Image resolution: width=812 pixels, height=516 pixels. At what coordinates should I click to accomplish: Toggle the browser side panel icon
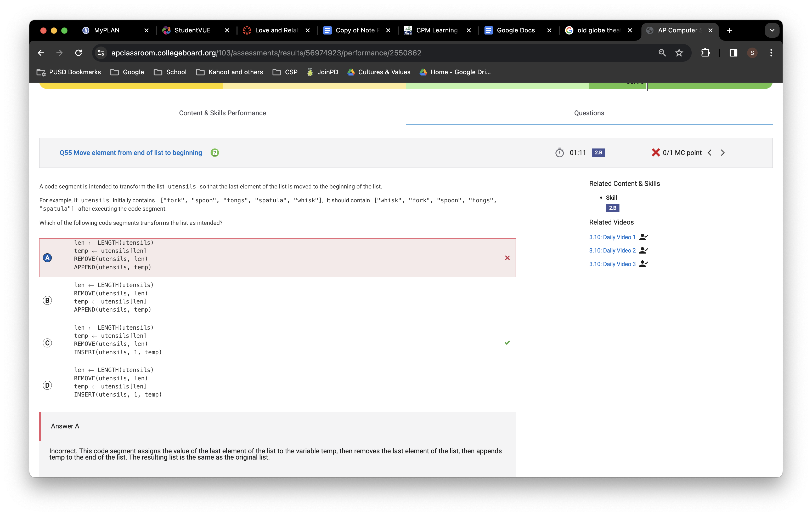(x=733, y=53)
